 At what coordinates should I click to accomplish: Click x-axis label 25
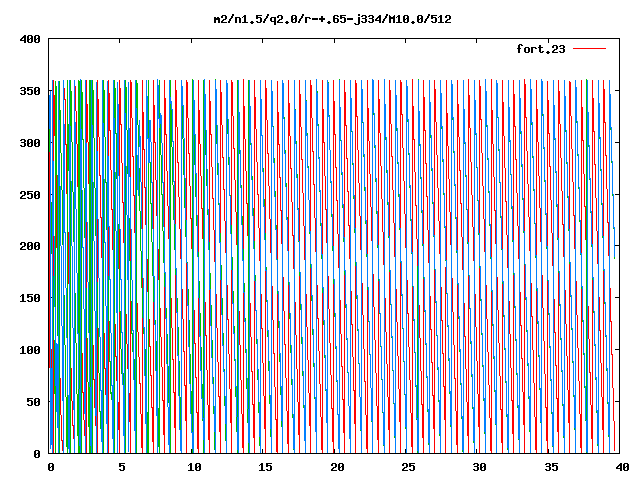(408, 467)
